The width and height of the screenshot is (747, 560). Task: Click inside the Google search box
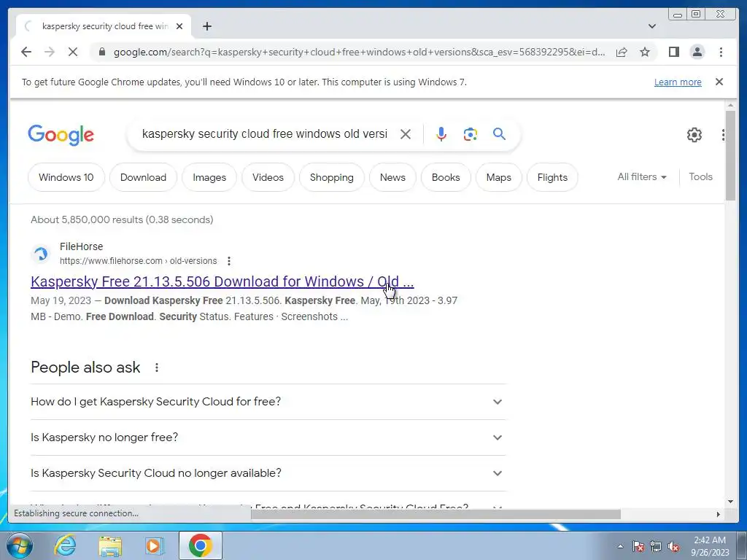tap(264, 134)
